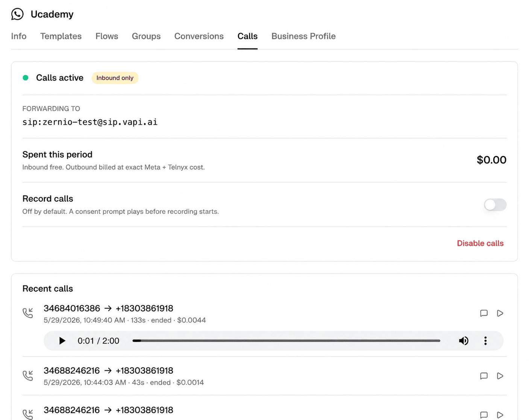Toggle the Record calls switch
The image size is (529, 420).
[495, 205]
